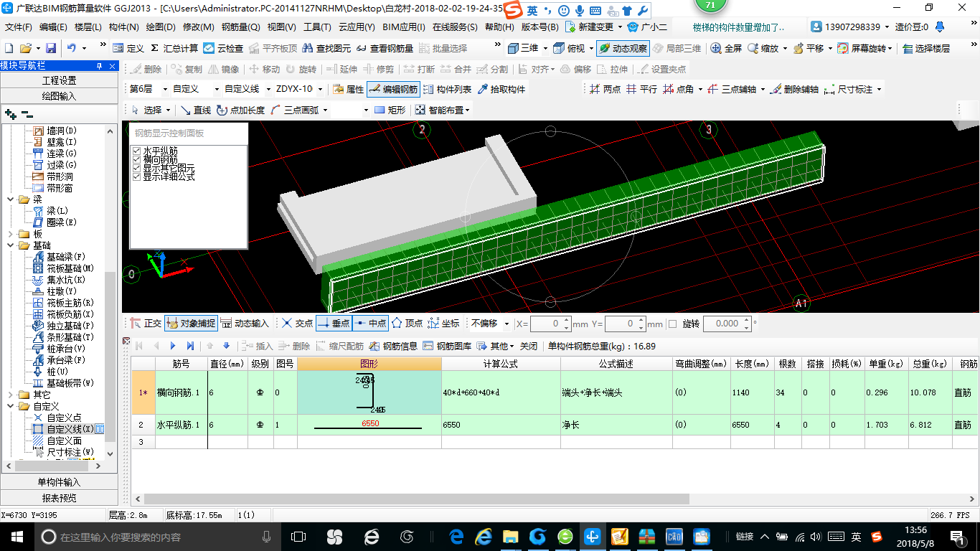
Task: Collapse the 基础 tree node
Action: pyautogui.click(x=11, y=245)
